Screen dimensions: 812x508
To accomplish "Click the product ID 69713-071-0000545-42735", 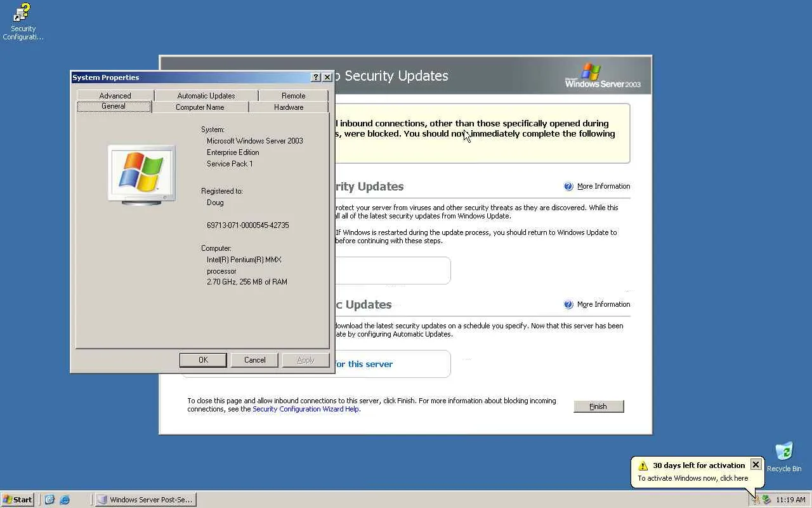I will (248, 225).
